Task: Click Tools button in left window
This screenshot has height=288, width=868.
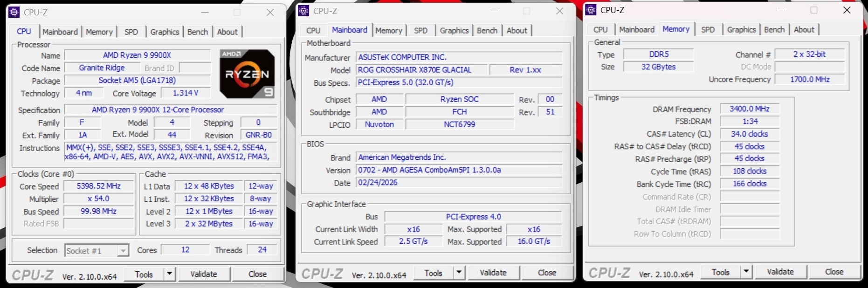Action: 144,274
